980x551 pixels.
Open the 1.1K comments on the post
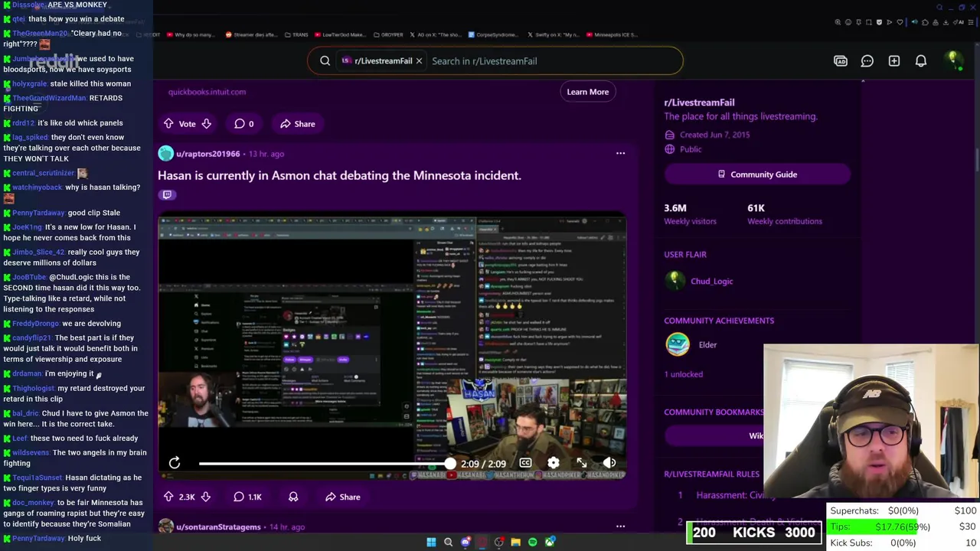click(x=247, y=497)
